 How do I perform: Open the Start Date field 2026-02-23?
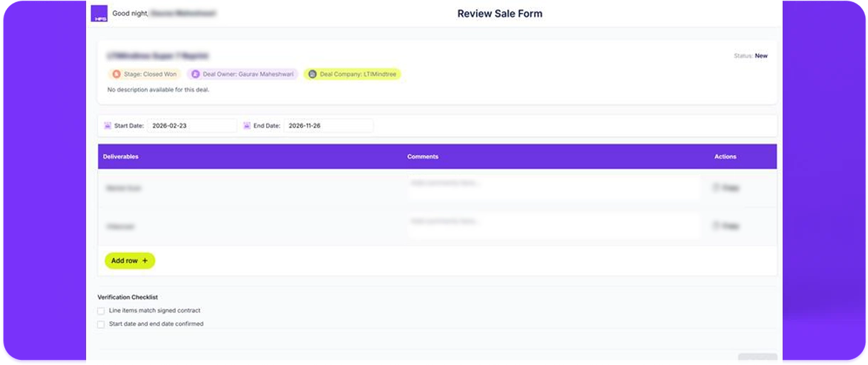192,126
